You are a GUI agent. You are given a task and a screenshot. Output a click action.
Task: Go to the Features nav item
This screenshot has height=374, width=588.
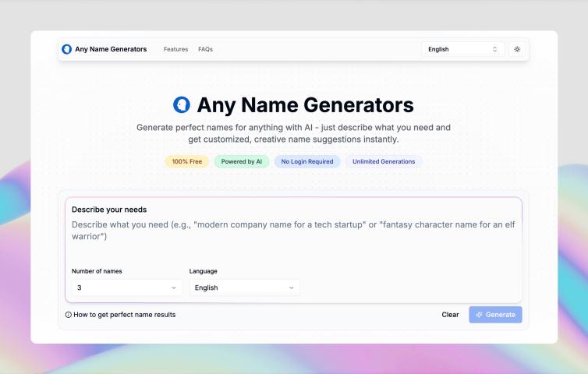tap(175, 49)
